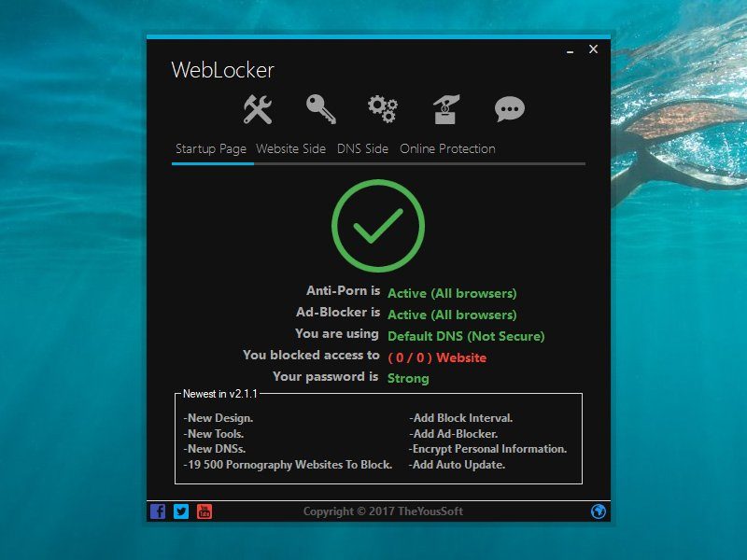Click the 'Strong' password status text
The height and width of the screenshot is (560, 747).
pos(408,379)
